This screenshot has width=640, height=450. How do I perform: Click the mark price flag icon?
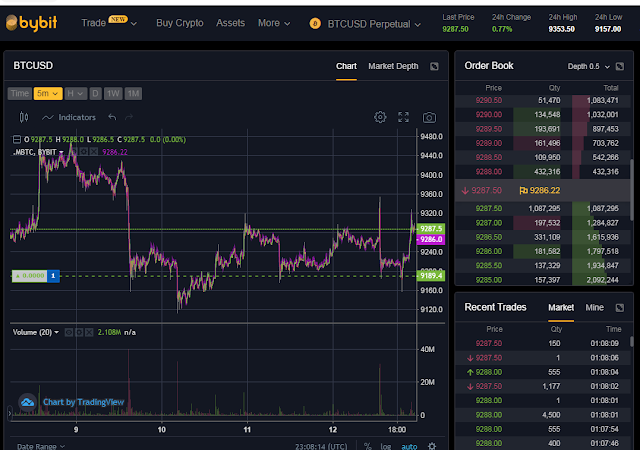pyautogui.click(x=523, y=191)
